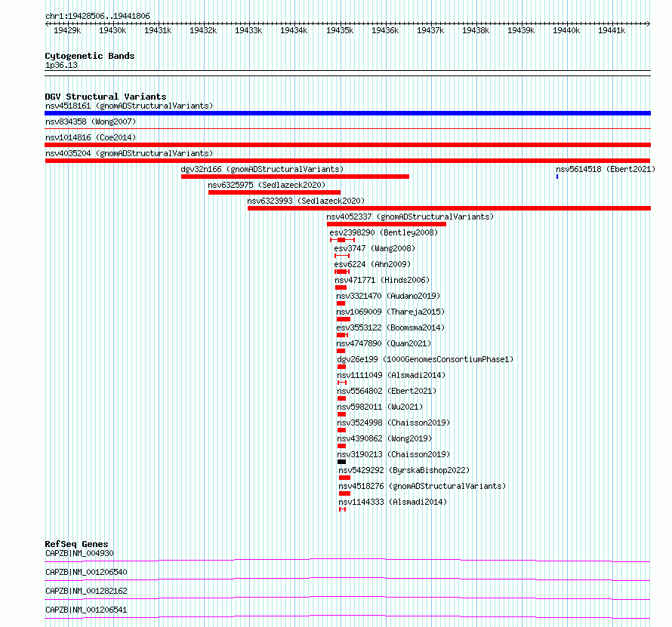The image size is (672, 627).
Task: Click the esv3747 thin interval glyph
Action: point(342,256)
